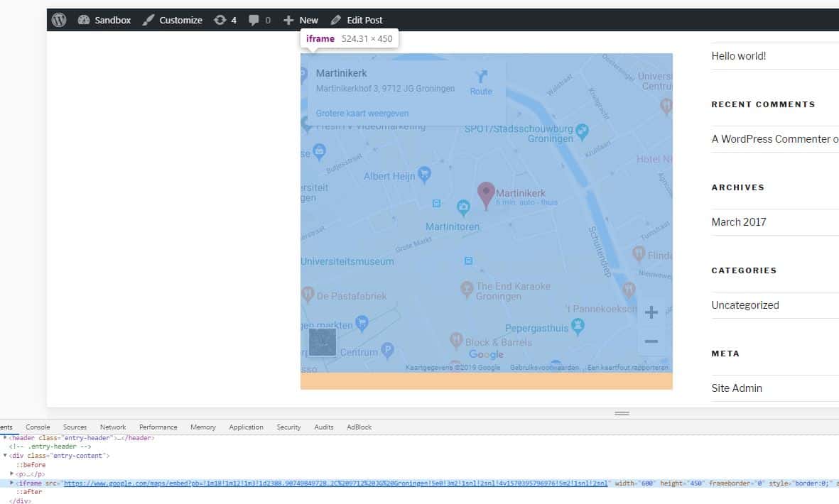The height and width of the screenshot is (504, 839).
Task: Click the minimap thumbnail in map corner
Action: pyautogui.click(x=323, y=341)
